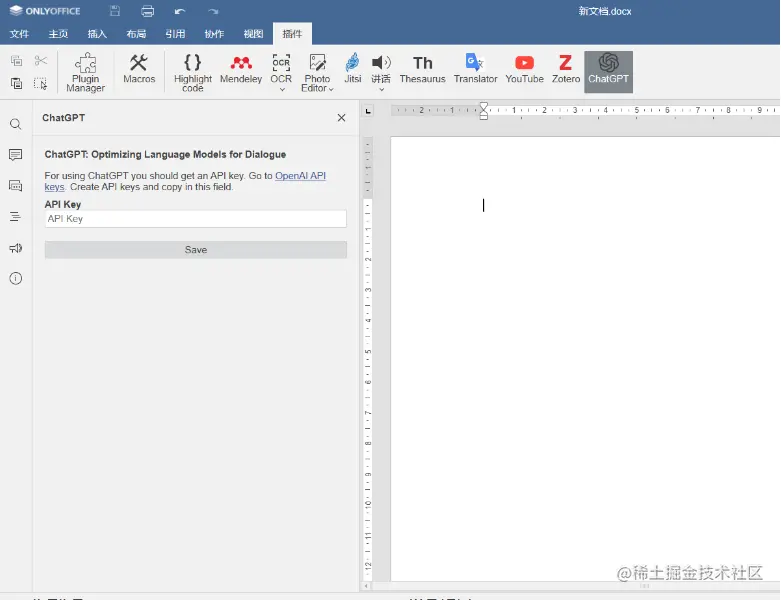The width and height of the screenshot is (781, 600).
Task: Click the Save button in ChatGPT panel
Action: click(x=196, y=250)
